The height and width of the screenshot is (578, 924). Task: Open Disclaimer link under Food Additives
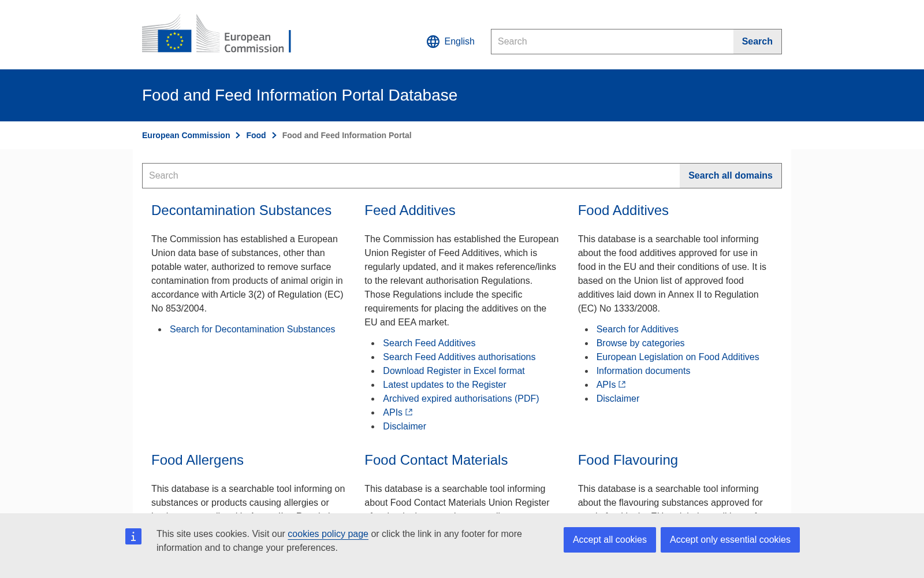click(x=618, y=399)
